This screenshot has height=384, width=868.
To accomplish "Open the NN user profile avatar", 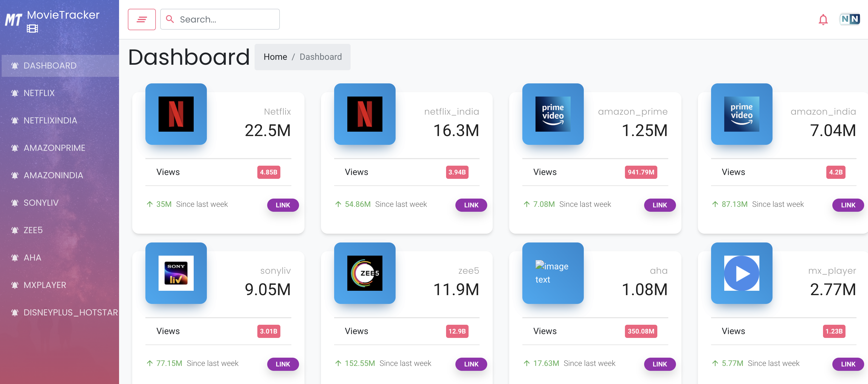I will tap(849, 19).
